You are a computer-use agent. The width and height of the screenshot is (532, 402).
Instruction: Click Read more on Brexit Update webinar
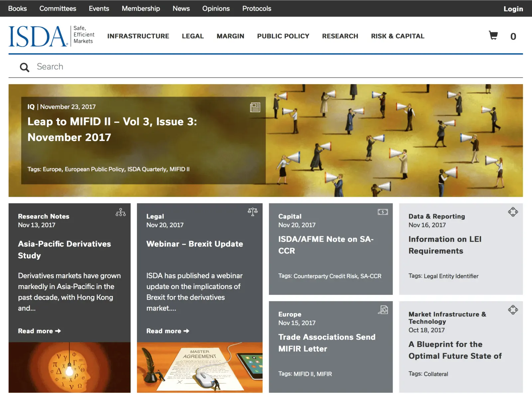(168, 331)
